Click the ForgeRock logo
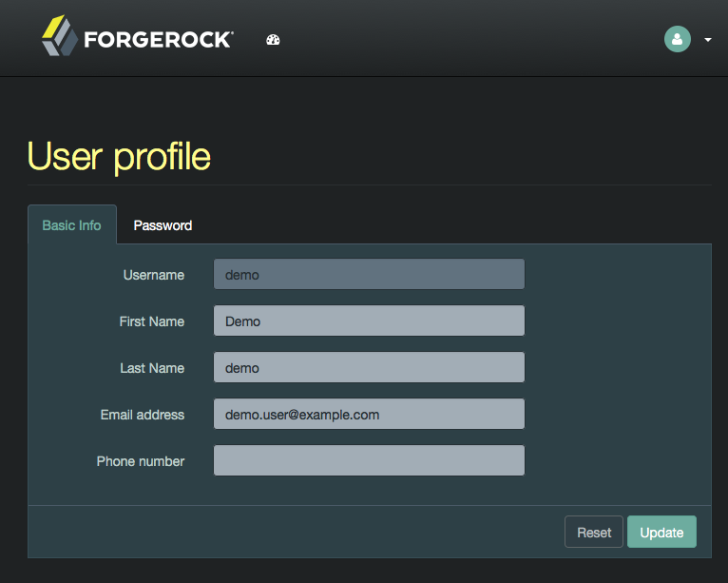This screenshot has height=583, width=728. pos(138,36)
